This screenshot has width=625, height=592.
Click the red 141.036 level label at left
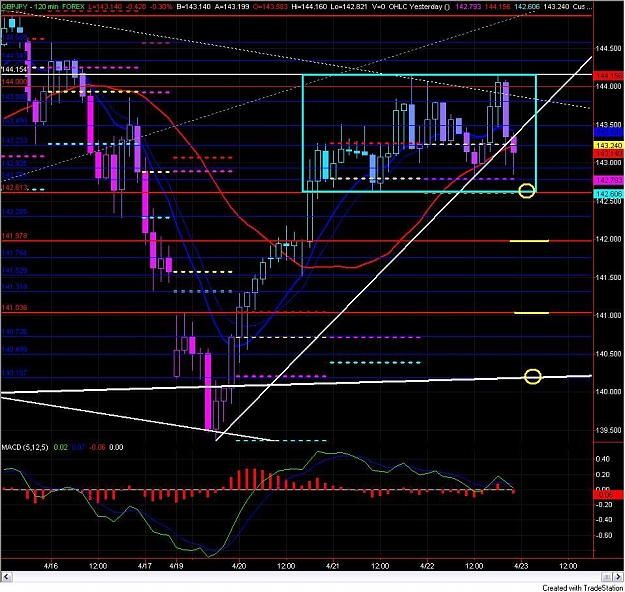coord(15,308)
